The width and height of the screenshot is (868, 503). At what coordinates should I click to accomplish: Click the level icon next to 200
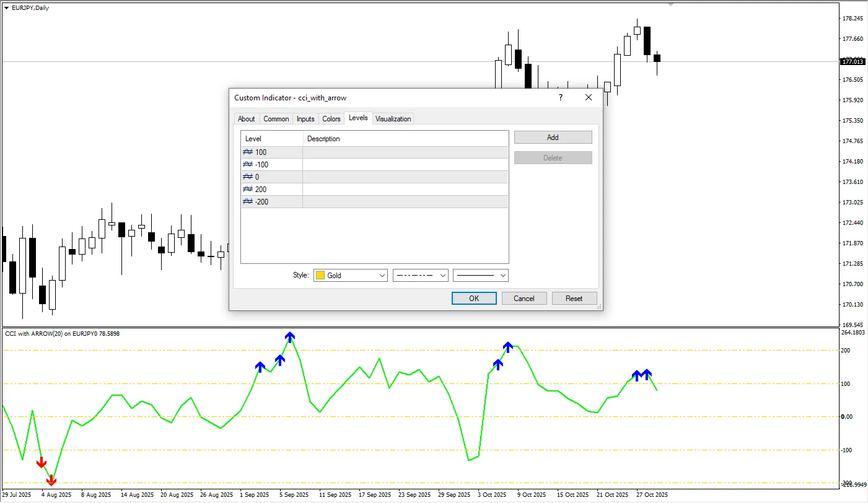click(248, 190)
